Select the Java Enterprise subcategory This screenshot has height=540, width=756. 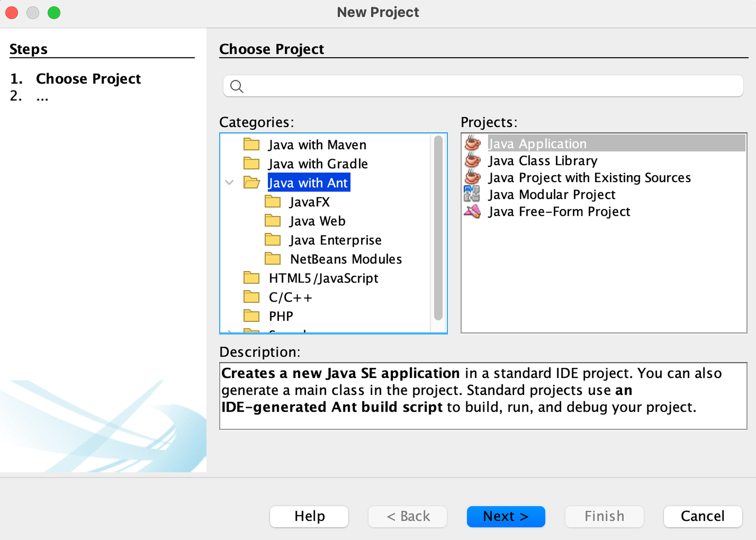pos(335,240)
